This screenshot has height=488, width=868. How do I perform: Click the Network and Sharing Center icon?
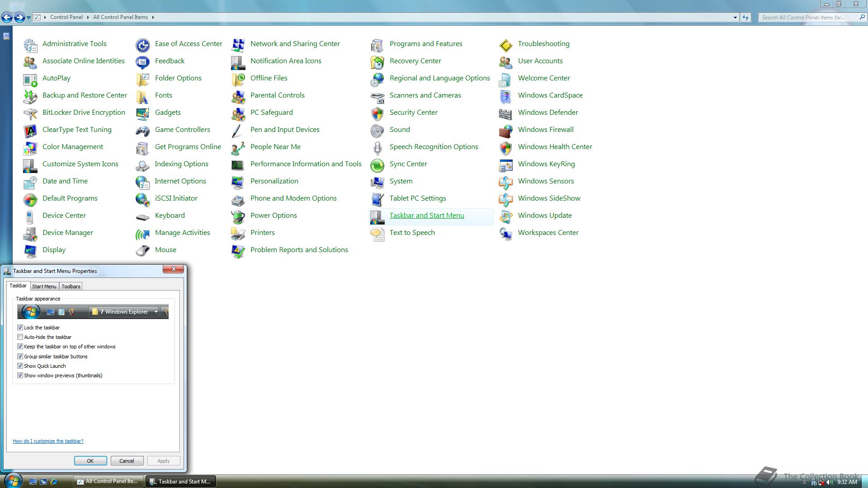[x=238, y=45]
